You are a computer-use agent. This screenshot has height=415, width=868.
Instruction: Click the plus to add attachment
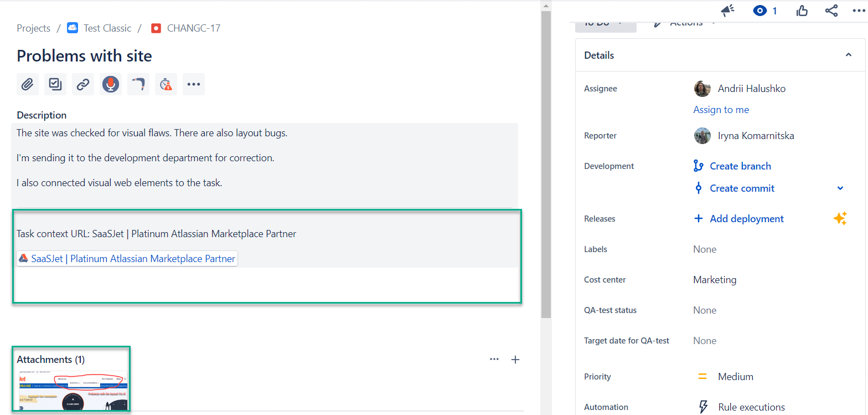click(515, 360)
